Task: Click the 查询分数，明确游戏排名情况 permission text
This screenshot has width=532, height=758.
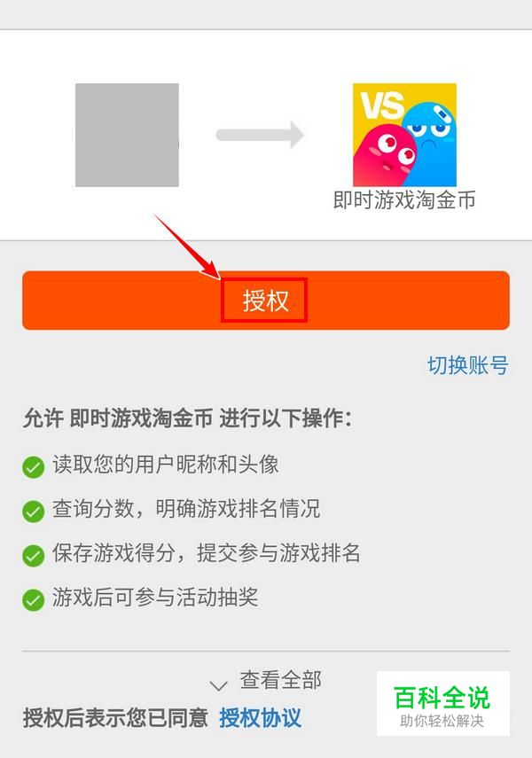Action: point(186,509)
